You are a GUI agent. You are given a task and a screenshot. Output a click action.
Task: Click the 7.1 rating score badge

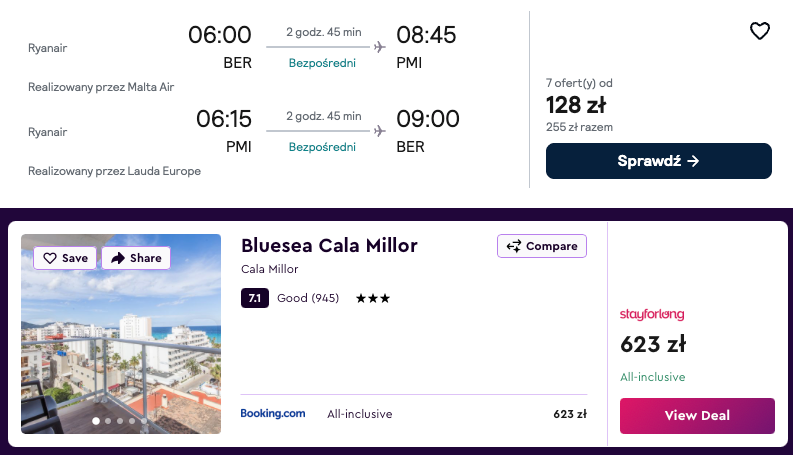[255, 298]
